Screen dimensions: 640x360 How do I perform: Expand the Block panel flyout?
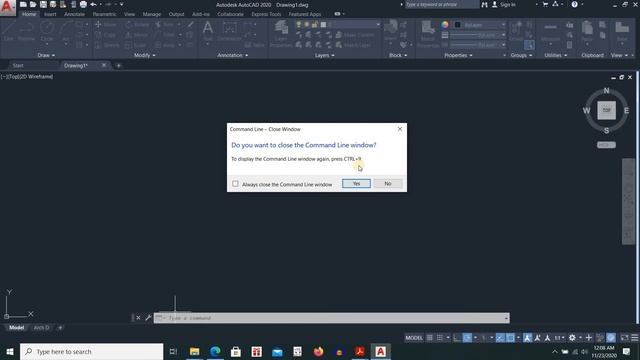[x=398, y=55]
